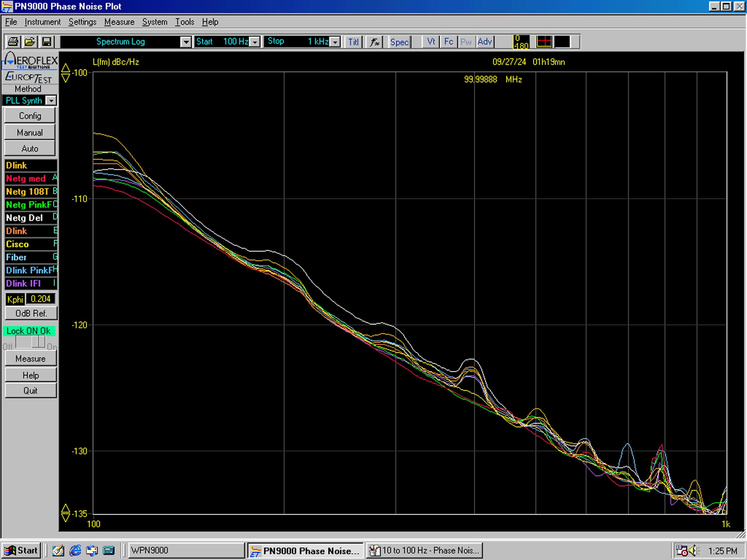Click the speaker volume tray icon

pyautogui.click(x=693, y=551)
